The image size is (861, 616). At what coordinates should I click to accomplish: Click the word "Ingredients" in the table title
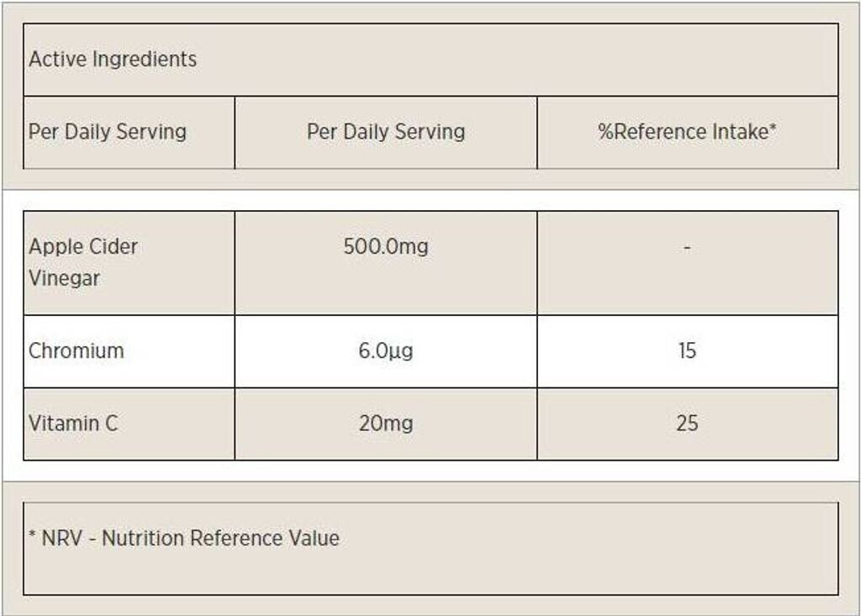coord(144,60)
